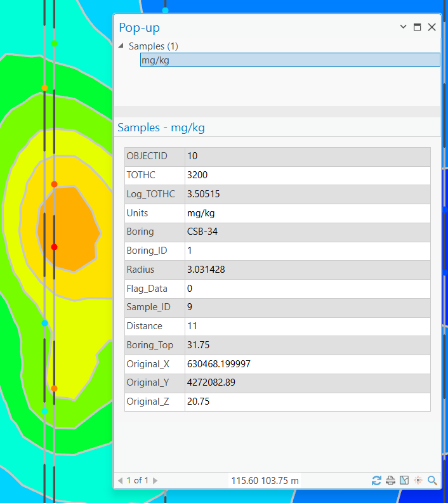Go to next pop-up record arrow
This screenshot has width=448, height=503.
tap(155, 481)
